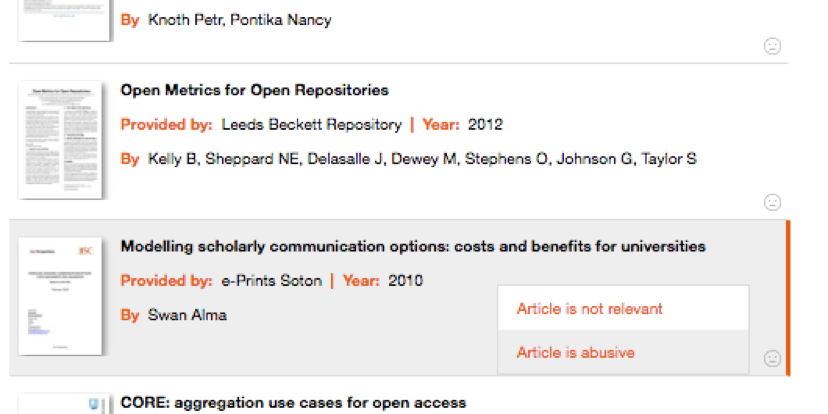Open 'Open Metrics for Open Repositories' title
The image size is (828, 414).
coord(255,90)
